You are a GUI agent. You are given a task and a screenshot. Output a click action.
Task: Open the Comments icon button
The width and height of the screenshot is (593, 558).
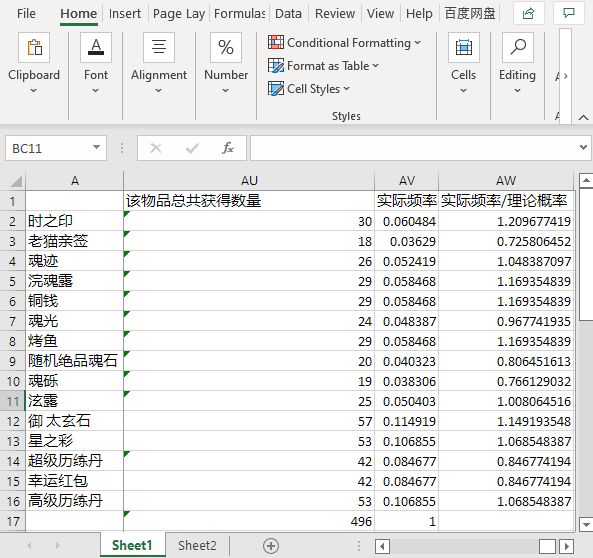point(568,14)
